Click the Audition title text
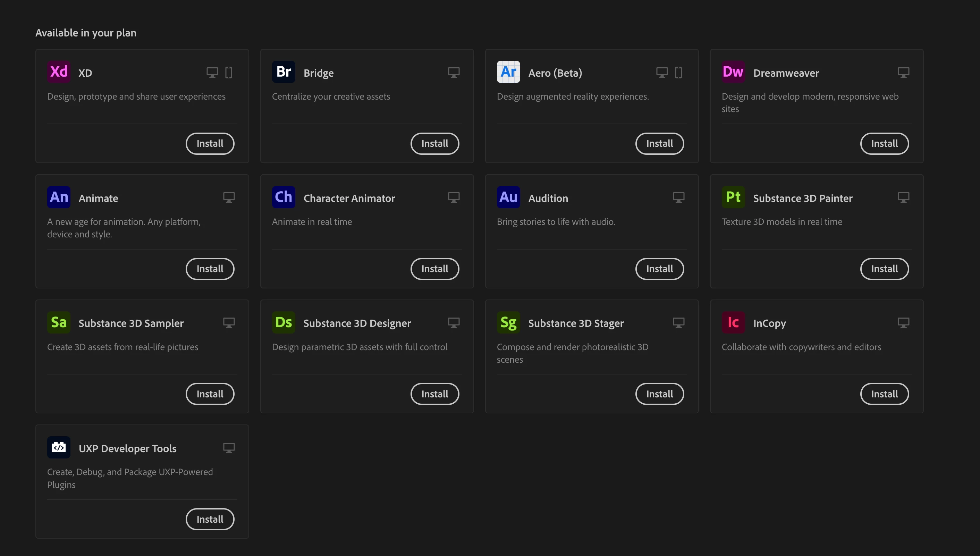Image resolution: width=980 pixels, height=556 pixels. pyautogui.click(x=548, y=198)
